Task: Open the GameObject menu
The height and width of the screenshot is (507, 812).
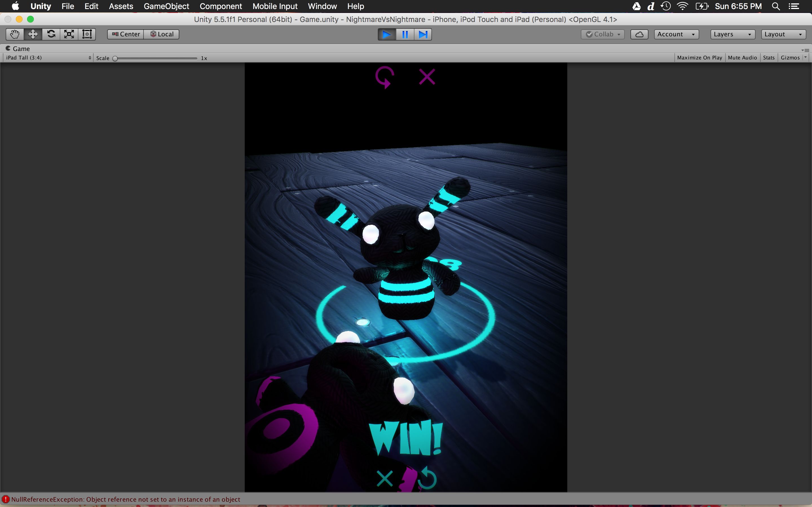Action: (x=166, y=6)
